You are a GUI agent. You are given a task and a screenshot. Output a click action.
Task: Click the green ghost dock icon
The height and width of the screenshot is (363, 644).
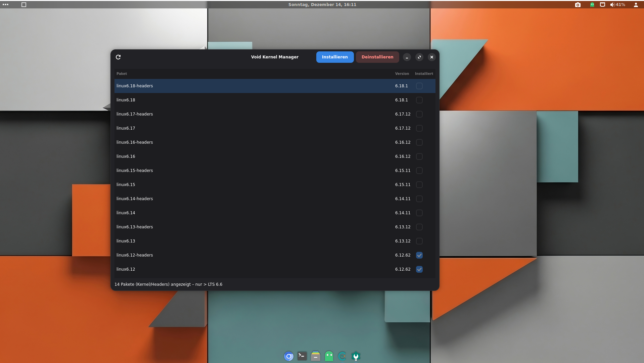(329, 356)
